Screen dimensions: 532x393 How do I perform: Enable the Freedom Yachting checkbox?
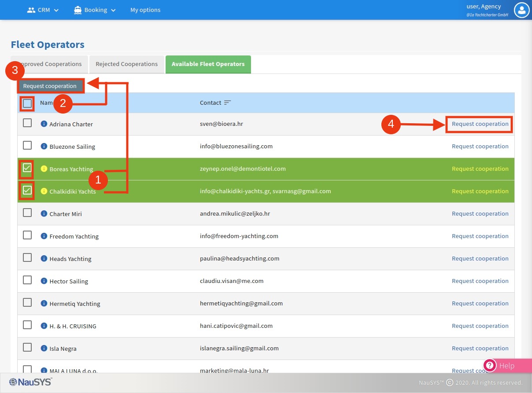click(27, 235)
